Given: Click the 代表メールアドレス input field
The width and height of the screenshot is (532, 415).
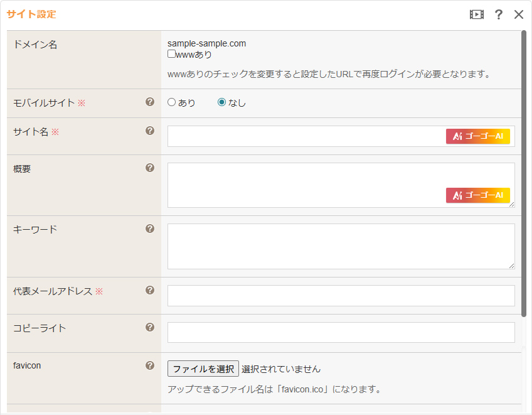Looking at the screenshot, I should pyautogui.click(x=341, y=296).
